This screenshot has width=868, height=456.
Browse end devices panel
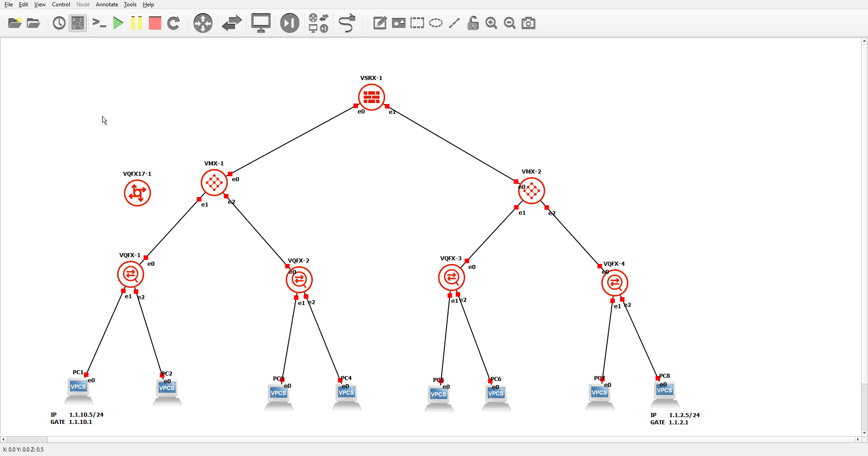[x=260, y=23]
